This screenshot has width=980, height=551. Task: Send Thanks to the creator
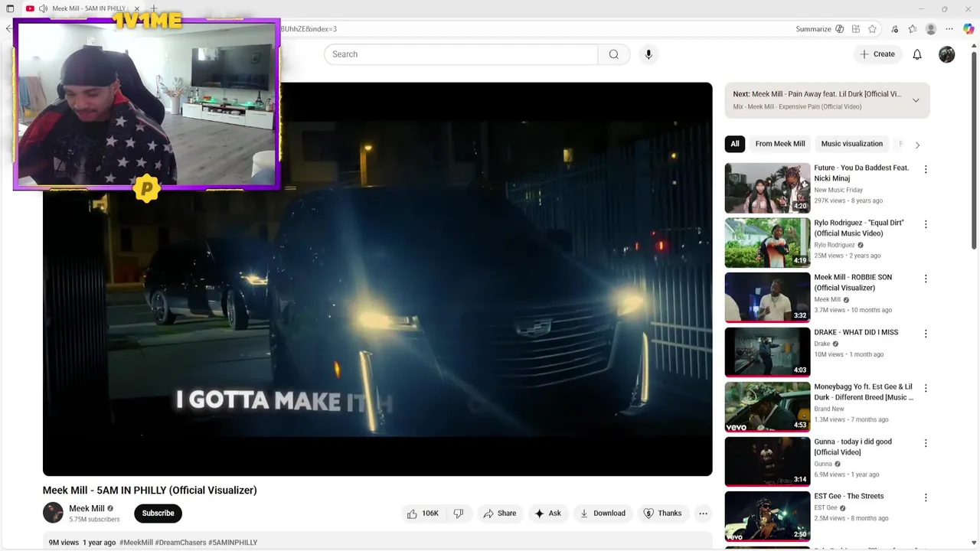[662, 514]
